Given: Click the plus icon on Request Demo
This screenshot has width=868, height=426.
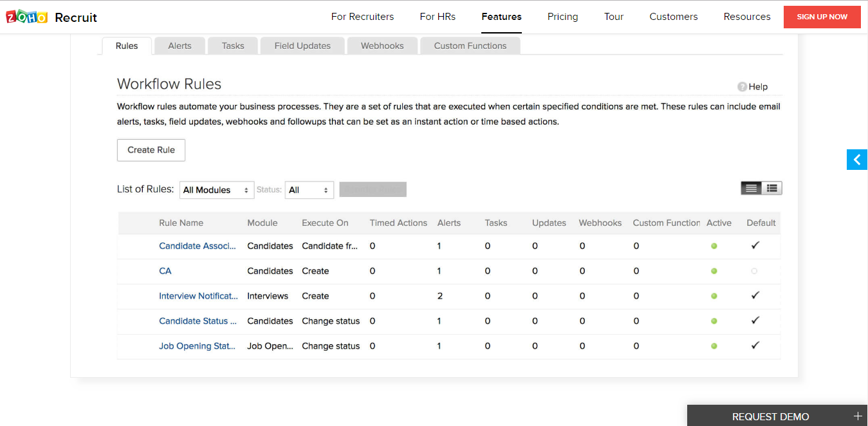Looking at the screenshot, I should [x=857, y=416].
